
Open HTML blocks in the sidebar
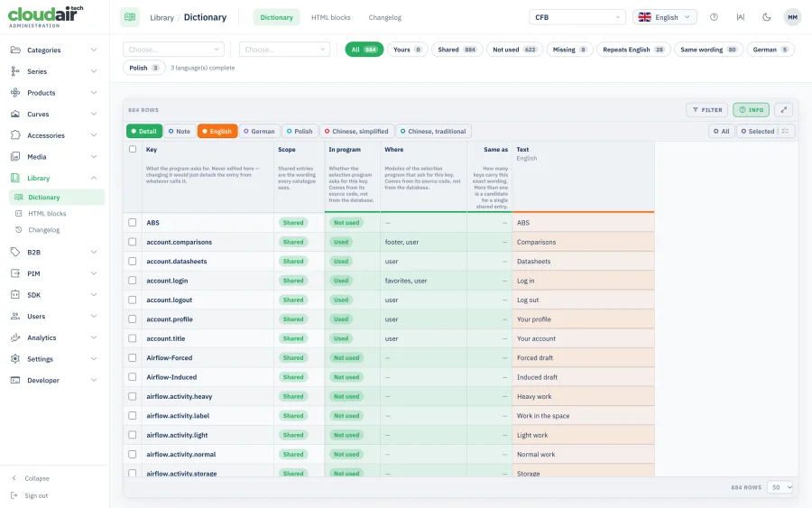pos(47,213)
